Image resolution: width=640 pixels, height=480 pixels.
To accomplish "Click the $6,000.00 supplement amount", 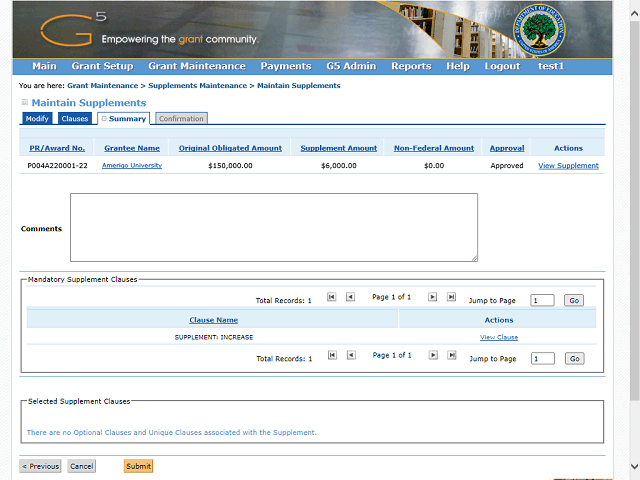I will click(339, 165).
